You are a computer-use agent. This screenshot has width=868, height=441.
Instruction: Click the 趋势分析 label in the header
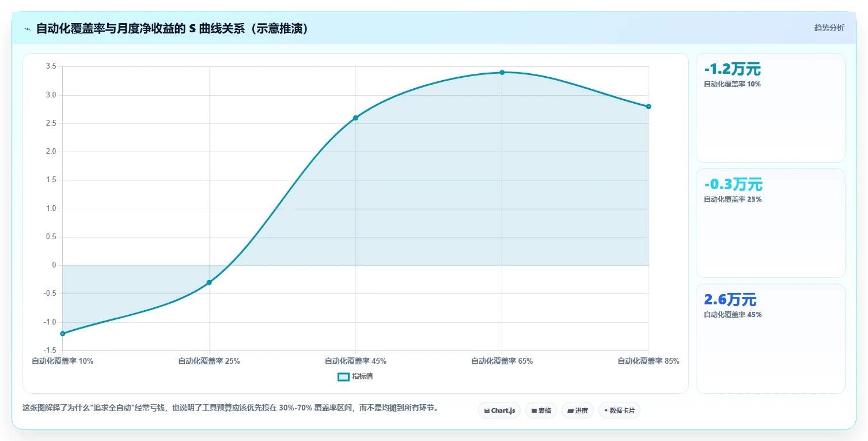829,28
